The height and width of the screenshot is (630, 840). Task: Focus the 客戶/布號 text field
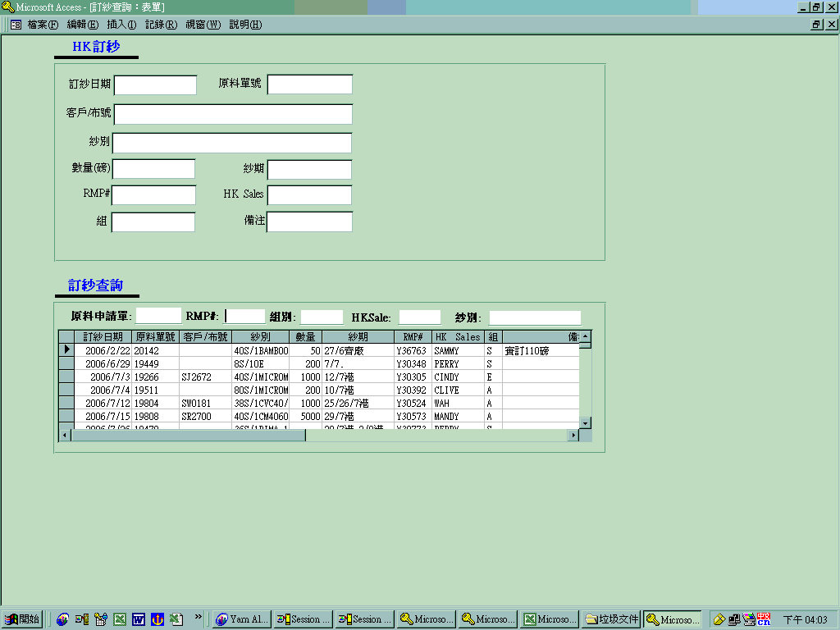(x=233, y=114)
